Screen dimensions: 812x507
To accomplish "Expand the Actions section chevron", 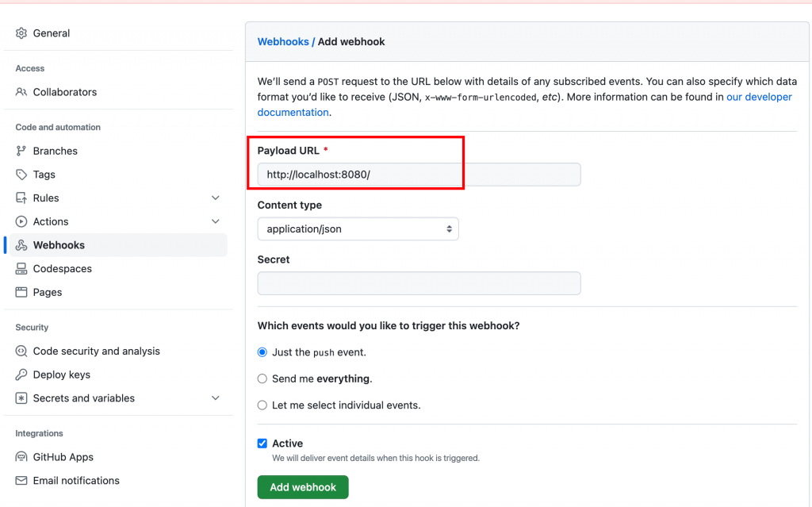I will [216, 221].
